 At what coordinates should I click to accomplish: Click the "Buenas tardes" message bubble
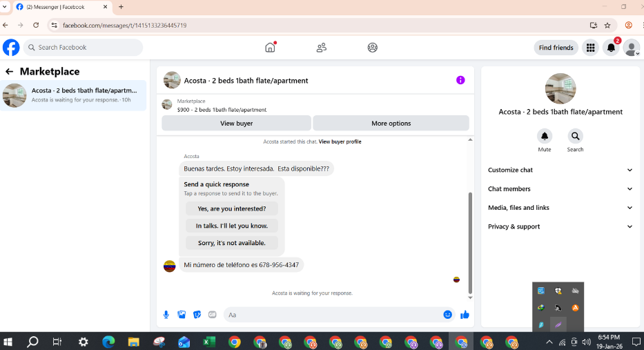point(256,169)
